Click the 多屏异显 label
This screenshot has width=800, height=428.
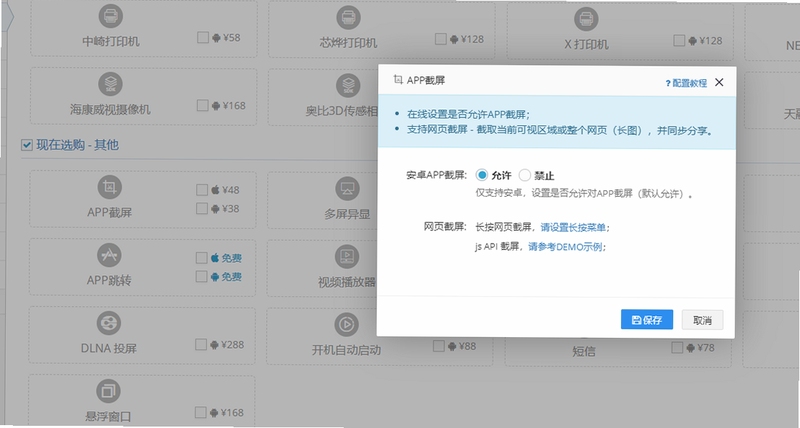(347, 214)
